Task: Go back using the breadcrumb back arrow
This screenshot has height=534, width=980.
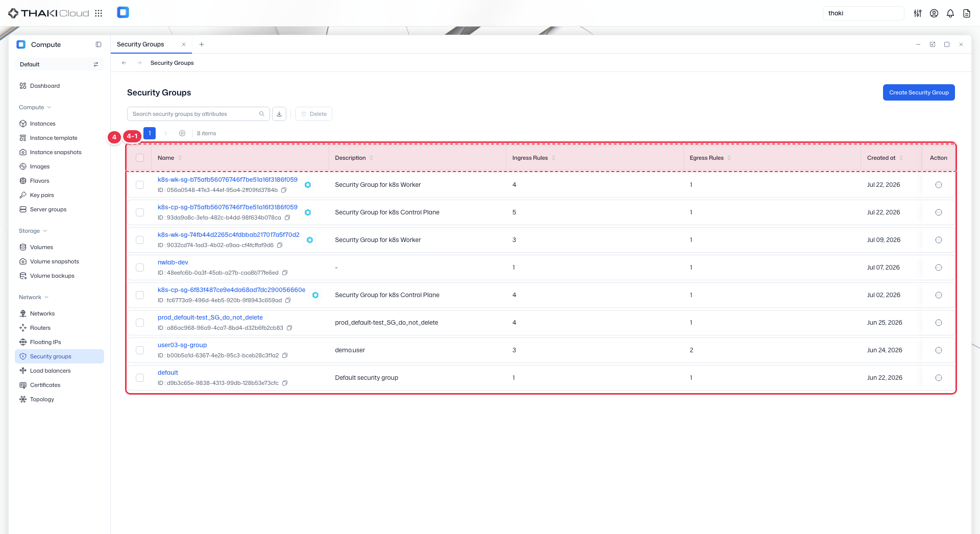Action: point(124,63)
